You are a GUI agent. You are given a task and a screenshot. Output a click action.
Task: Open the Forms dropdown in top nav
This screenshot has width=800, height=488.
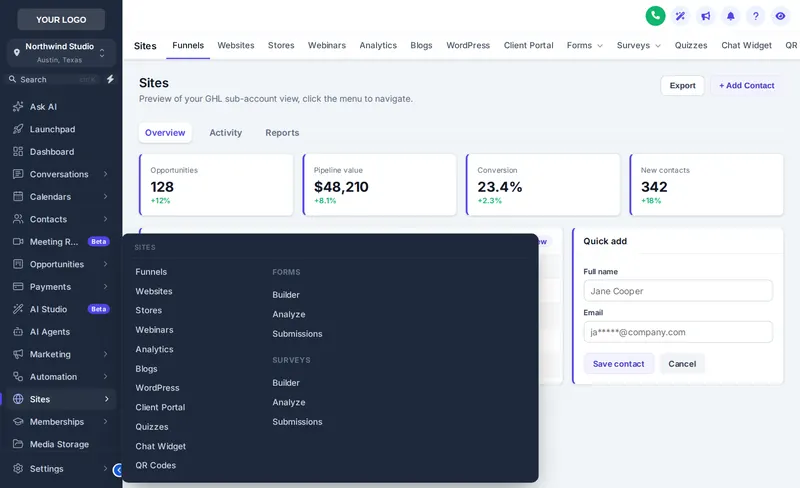point(585,45)
